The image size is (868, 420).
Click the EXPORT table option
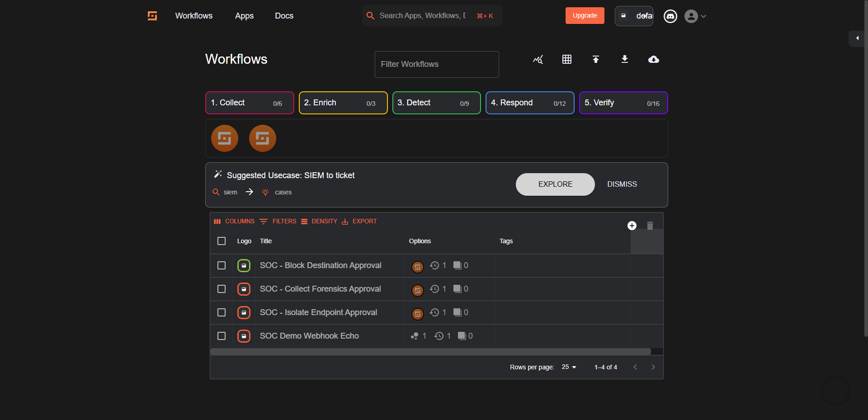(x=359, y=222)
